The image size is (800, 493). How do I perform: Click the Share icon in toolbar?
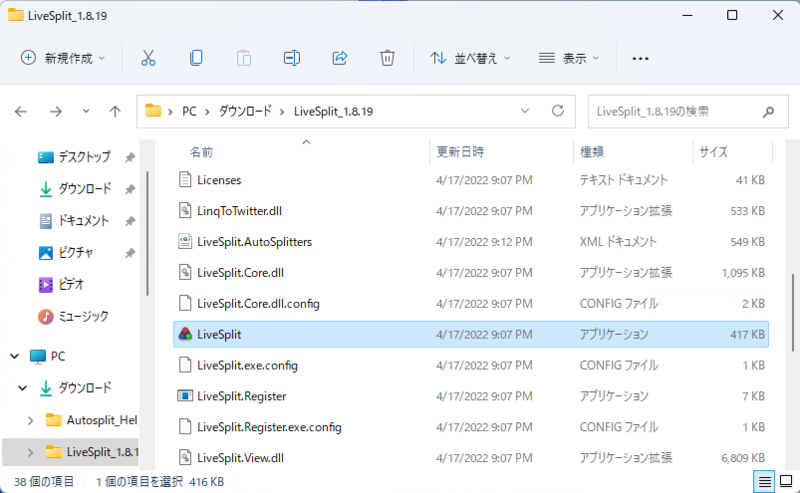tap(340, 58)
